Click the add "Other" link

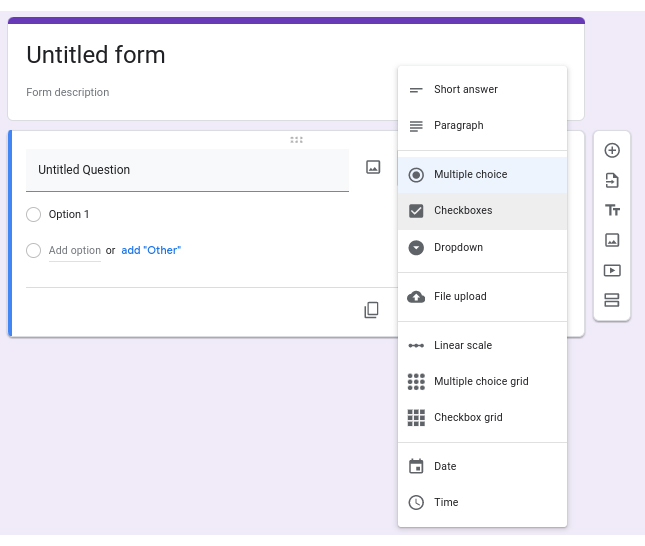(151, 250)
